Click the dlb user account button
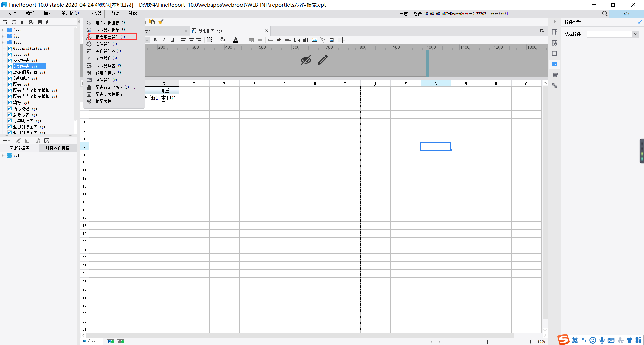The width and height of the screenshot is (644, 345). (x=626, y=14)
